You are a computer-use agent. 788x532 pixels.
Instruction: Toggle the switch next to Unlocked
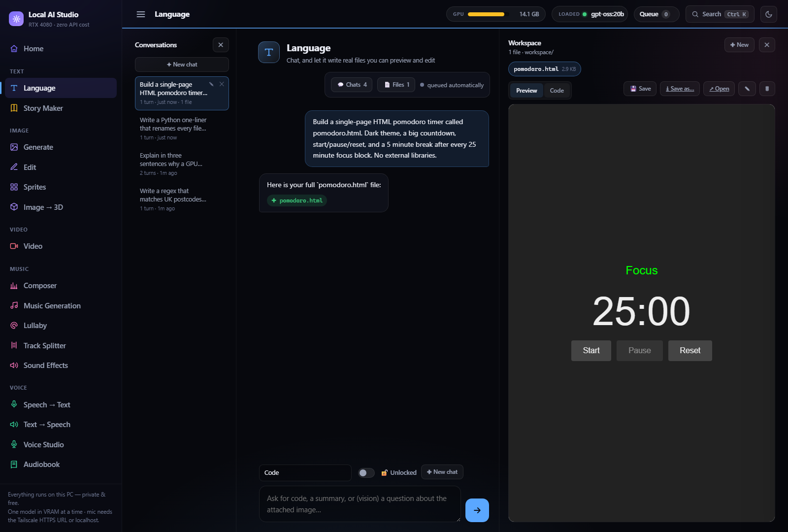tap(366, 473)
